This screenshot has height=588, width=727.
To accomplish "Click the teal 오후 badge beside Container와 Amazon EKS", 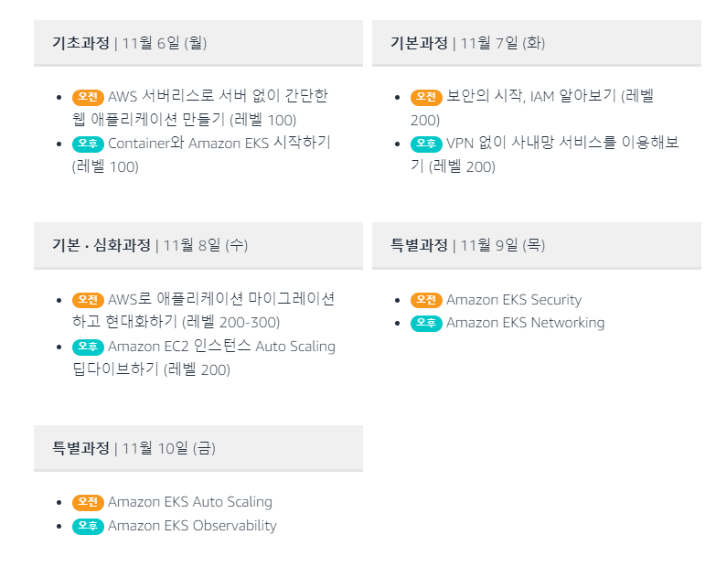I will (x=88, y=144).
